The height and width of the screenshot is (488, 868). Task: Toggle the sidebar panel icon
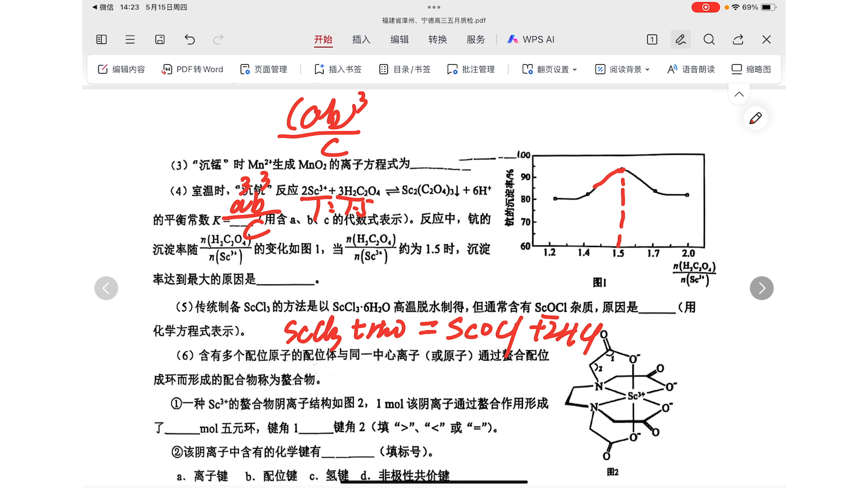click(102, 40)
